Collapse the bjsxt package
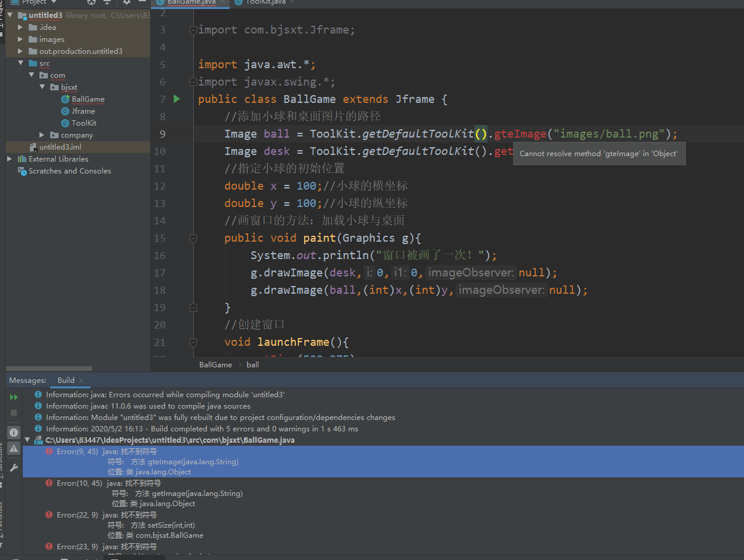Screen dimensions: 744x560 pyautogui.click(x=42, y=87)
